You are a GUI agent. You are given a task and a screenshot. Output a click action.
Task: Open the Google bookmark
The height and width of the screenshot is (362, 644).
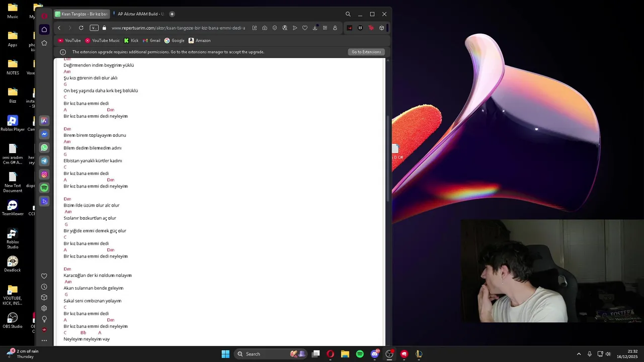coord(175,41)
